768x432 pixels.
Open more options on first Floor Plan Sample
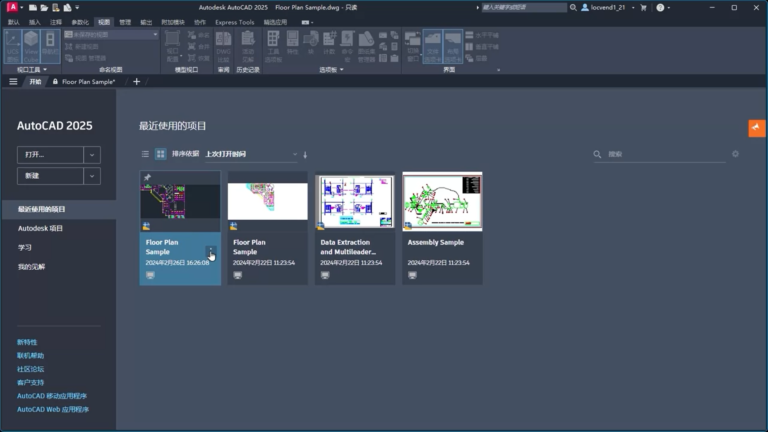(211, 251)
